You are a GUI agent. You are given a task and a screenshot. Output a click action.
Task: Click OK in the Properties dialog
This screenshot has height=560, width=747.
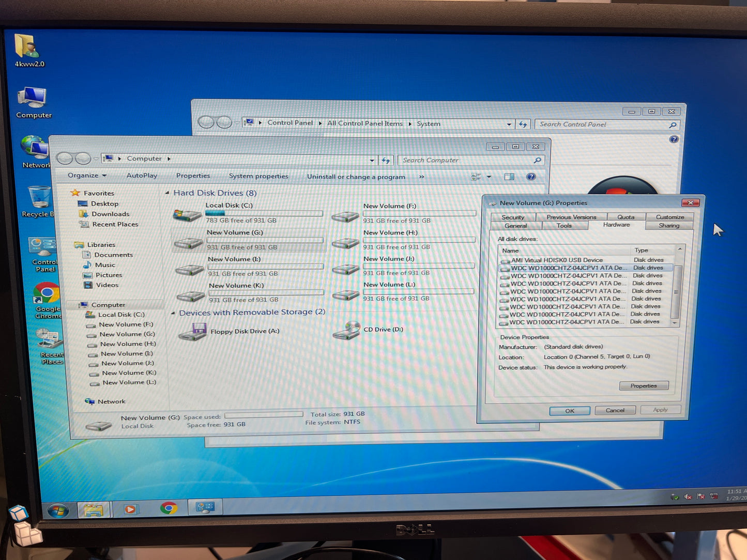pos(570,411)
